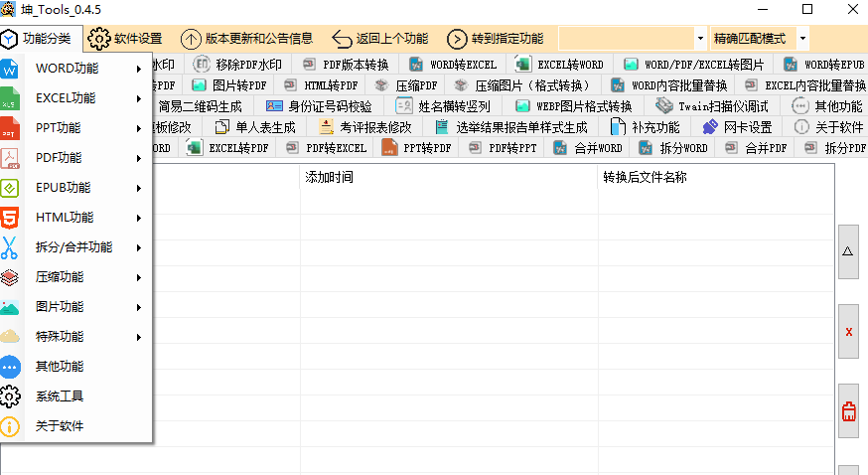Click 其他功能 in the toolbar row
Image resolution: width=868 pixels, height=475 pixels.
[827, 106]
